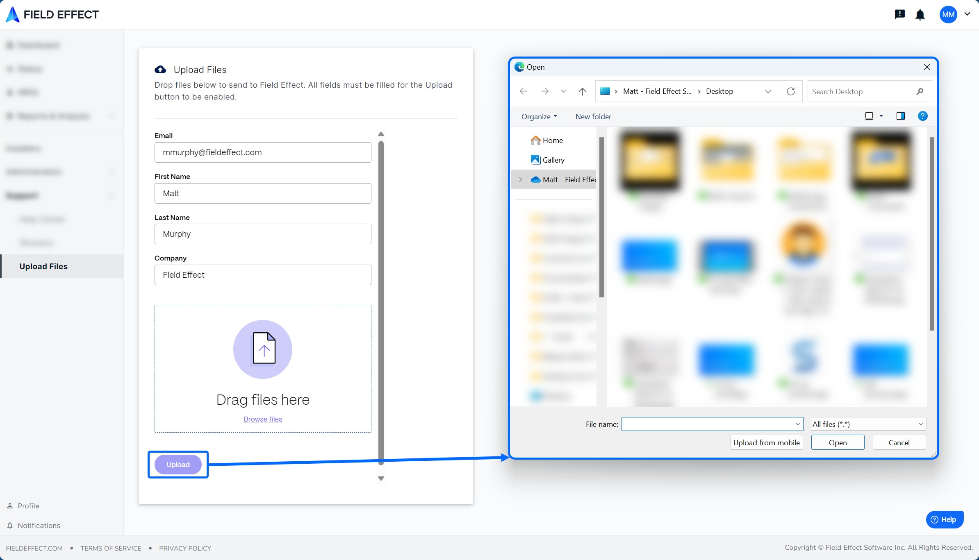The image size is (979, 560).
Task: Go back with the left arrow
Action: (523, 91)
